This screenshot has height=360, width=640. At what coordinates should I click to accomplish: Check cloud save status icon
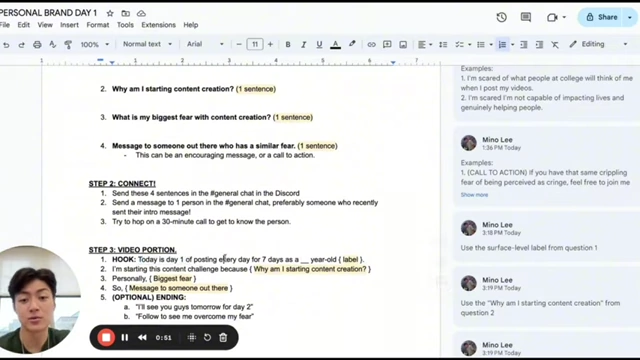(141, 13)
